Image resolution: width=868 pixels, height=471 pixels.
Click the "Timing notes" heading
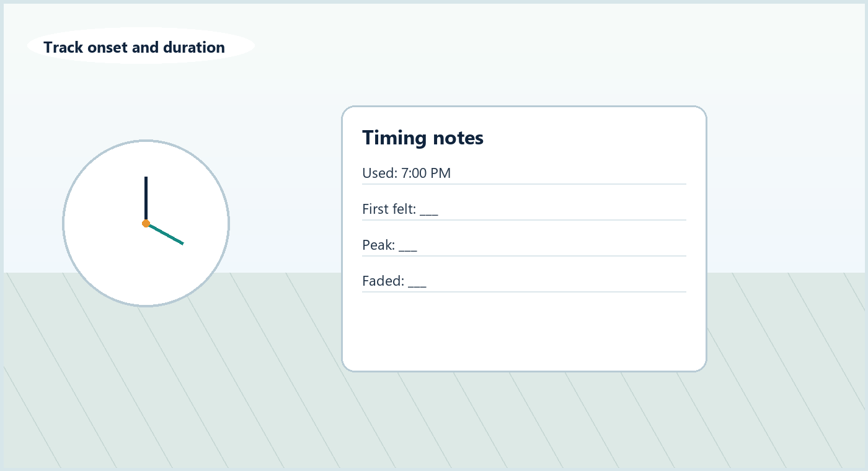click(422, 137)
